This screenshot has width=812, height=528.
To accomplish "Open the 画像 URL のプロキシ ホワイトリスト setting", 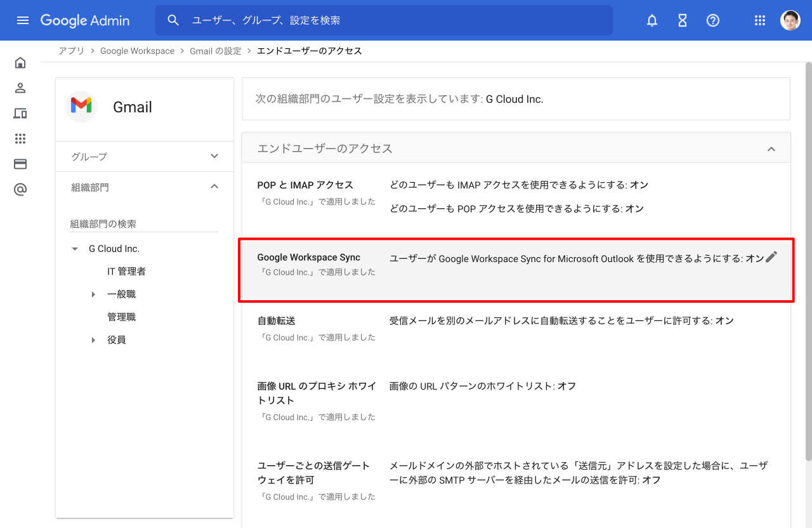I will 516,403.
